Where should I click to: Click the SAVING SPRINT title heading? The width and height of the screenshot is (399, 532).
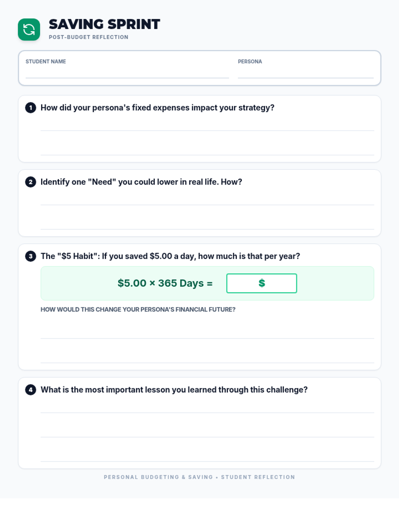pos(104,24)
